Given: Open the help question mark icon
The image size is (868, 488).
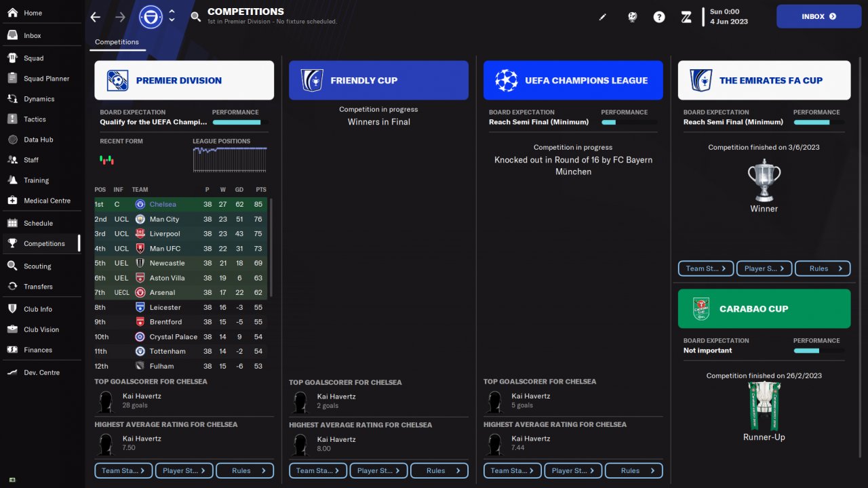Looking at the screenshot, I should pos(659,17).
